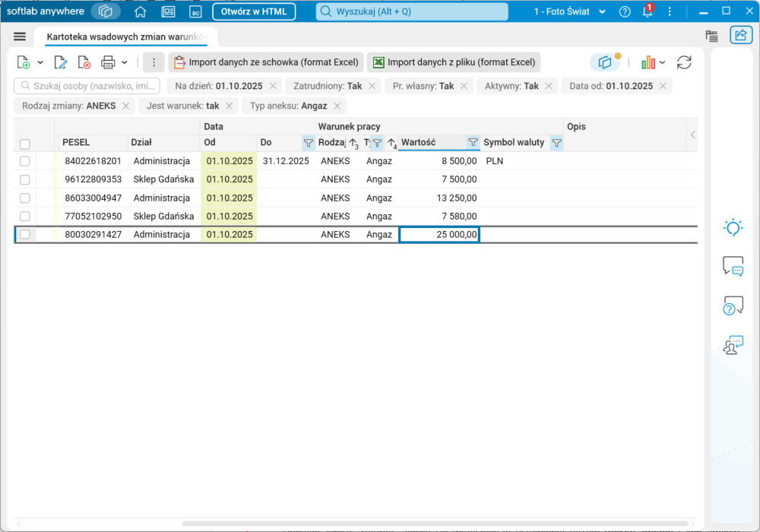Sort by the PESEL column header
The width and height of the screenshot is (760, 532).
(x=93, y=142)
